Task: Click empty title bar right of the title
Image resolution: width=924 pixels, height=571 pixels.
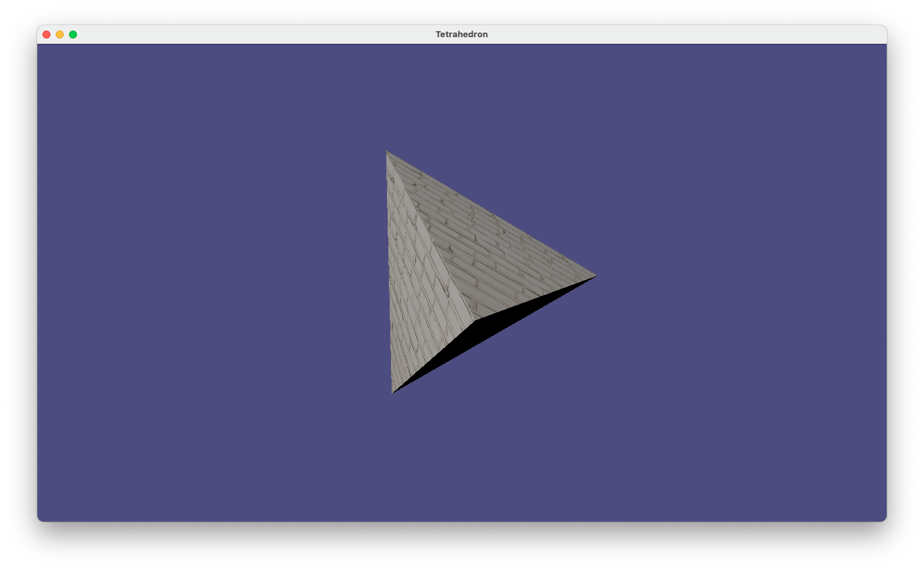Action: [x=664, y=35]
